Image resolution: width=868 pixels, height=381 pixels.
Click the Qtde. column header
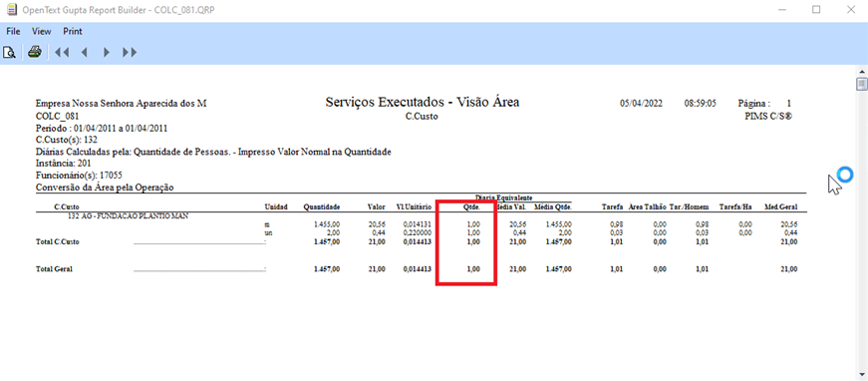472,207
